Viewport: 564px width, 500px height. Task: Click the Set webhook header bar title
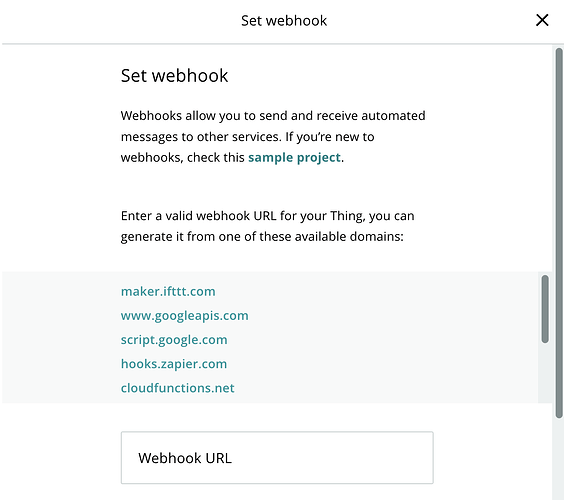click(284, 21)
